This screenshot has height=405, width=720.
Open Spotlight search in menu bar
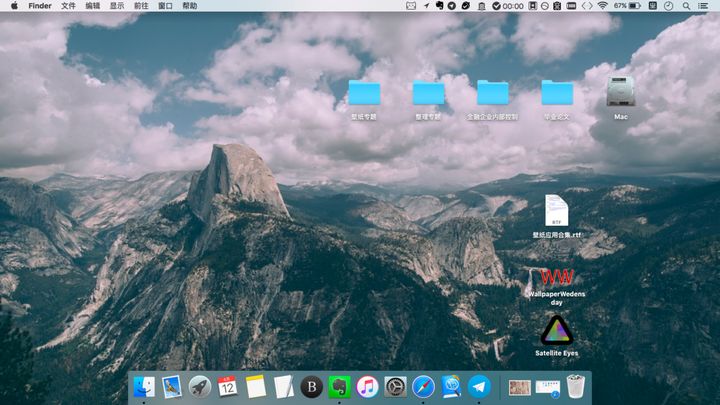686,6
